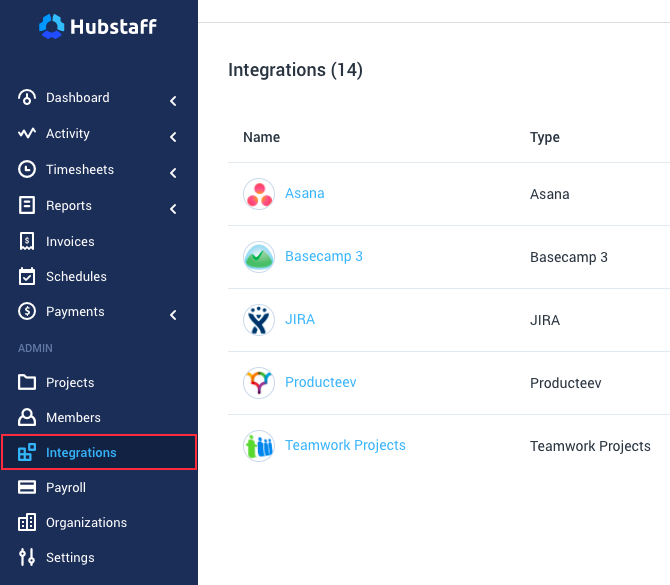This screenshot has height=585, width=670.
Task: Expand the Payments menu chevron
Action: point(173,315)
